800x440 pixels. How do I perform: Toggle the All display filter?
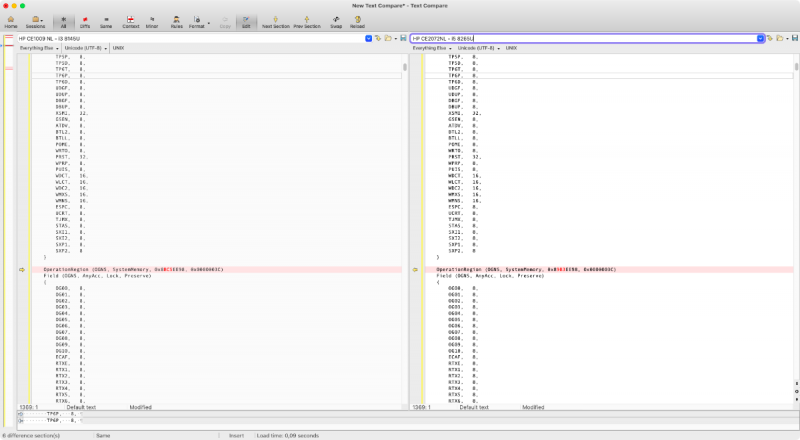(x=64, y=22)
